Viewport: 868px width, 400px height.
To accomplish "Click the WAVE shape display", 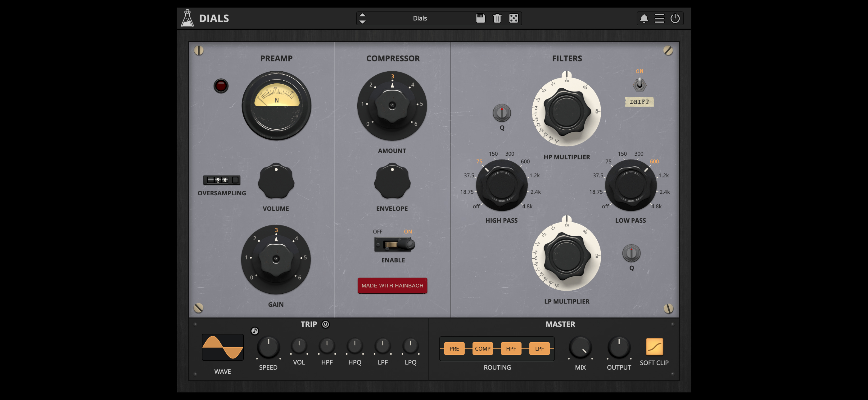I will pos(222,347).
